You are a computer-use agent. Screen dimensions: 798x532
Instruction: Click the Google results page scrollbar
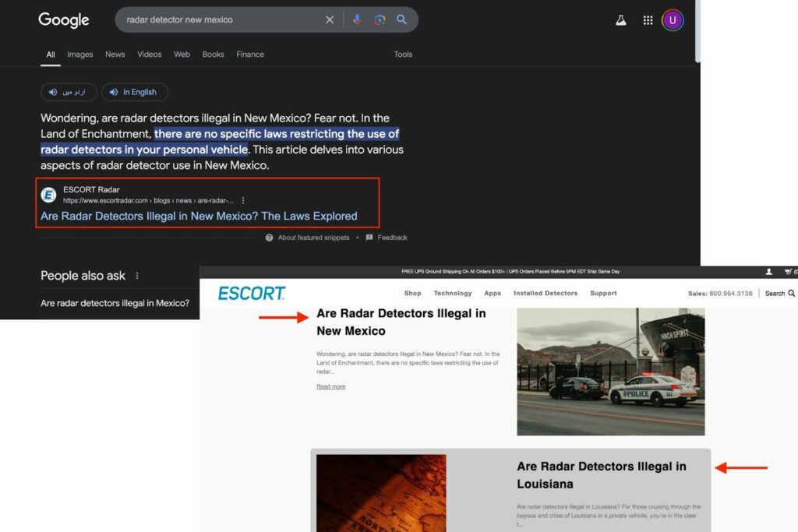click(697, 31)
